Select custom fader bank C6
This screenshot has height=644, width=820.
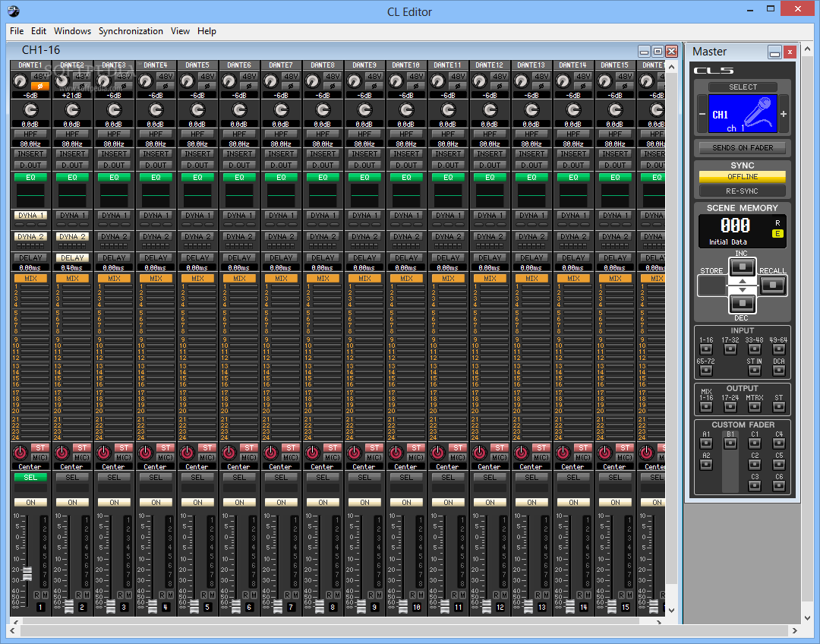click(x=779, y=485)
